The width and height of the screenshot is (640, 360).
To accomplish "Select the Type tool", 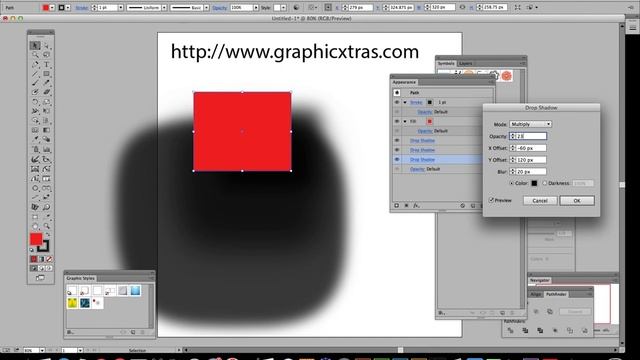I will click(47, 64).
